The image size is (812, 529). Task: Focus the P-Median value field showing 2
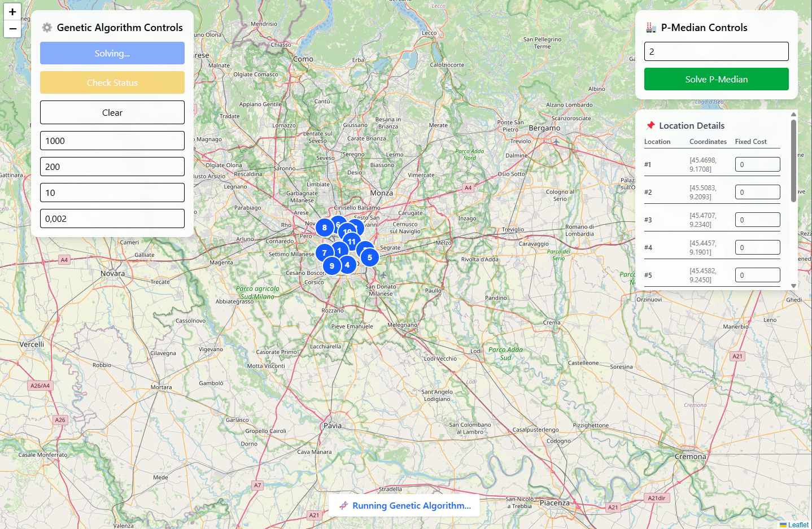point(717,51)
